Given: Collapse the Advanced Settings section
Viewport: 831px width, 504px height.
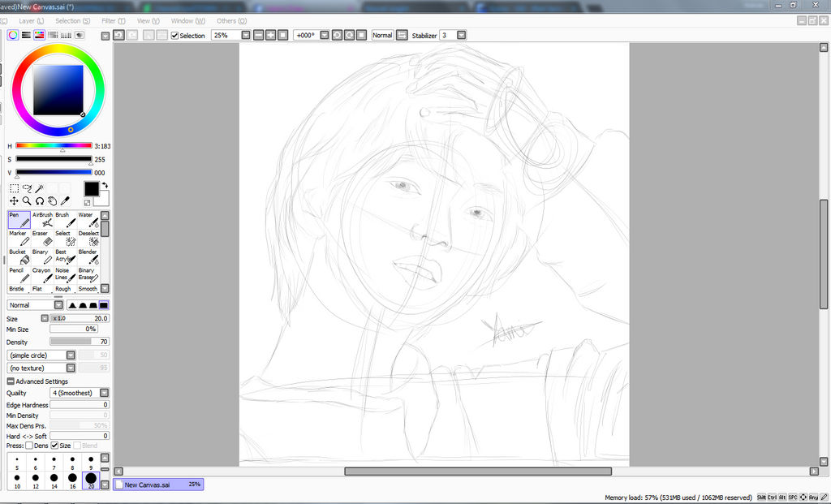Looking at the screenshot, I should coord(11,381).
